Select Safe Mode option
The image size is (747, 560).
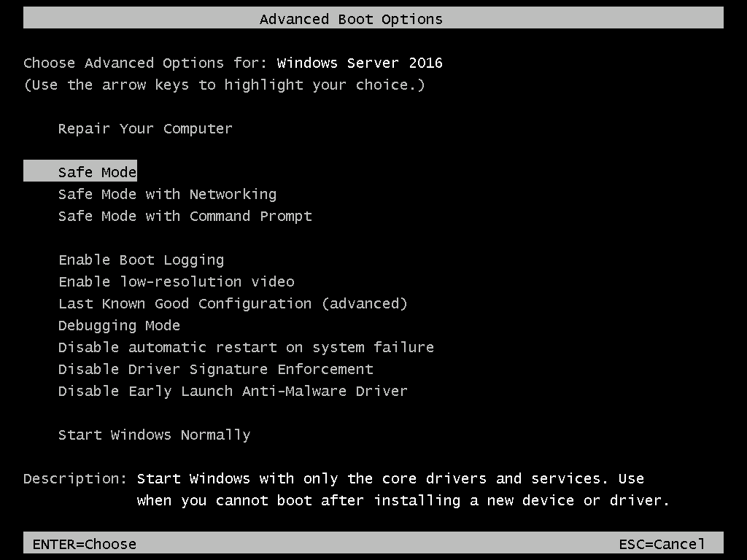pyautogui.click(x=97, y=171)
